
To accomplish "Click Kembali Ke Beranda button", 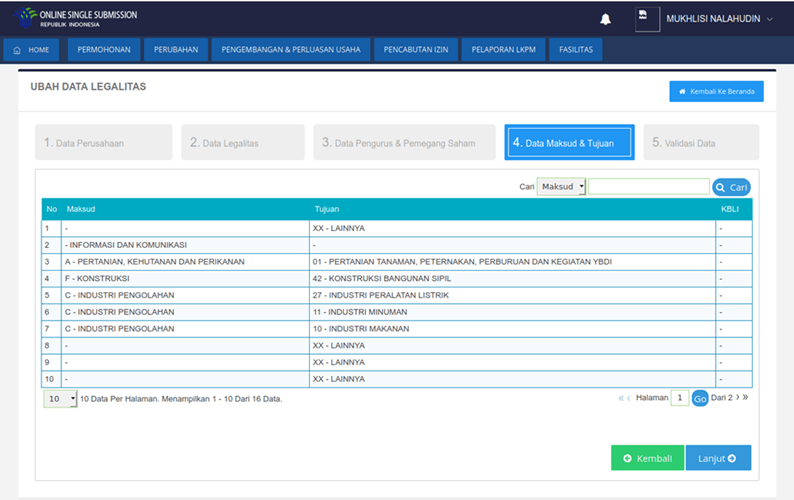I will pos(716,92).
